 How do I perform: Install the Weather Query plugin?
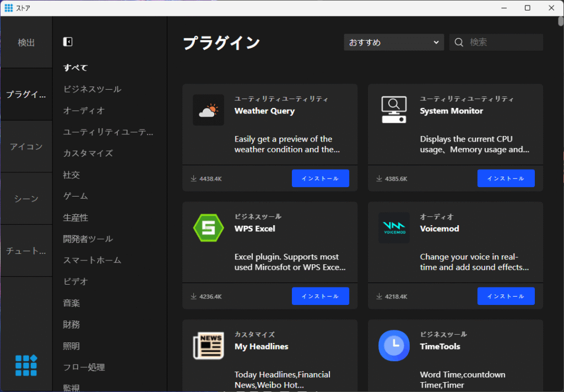320,178
